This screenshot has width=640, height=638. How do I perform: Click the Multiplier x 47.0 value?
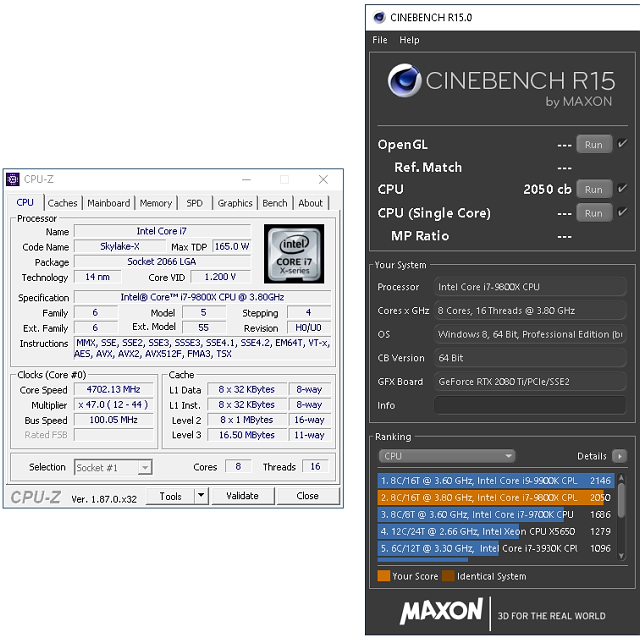pos(113,405)
